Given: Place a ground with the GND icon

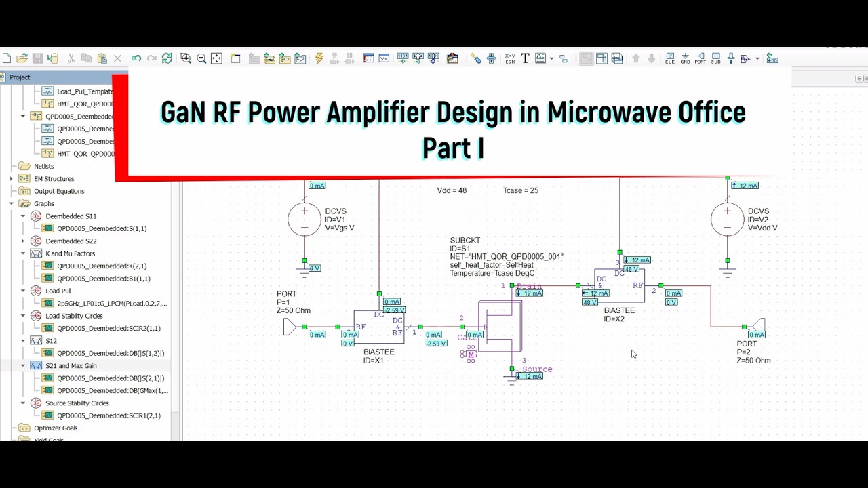Looking at the screenshot, I should [x=685, y=59].
